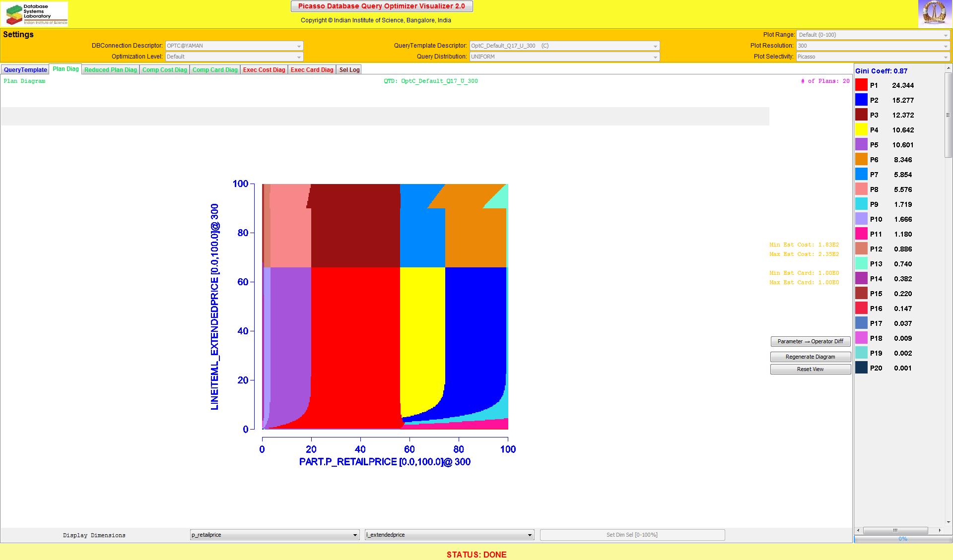Click the orange P6 plan swatch
This screenshot has height=560, width=953.
tap(861, 160)
